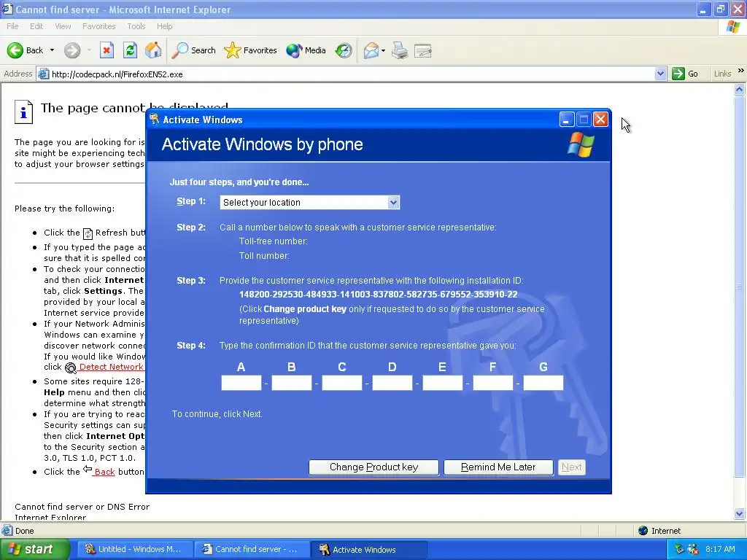
Task: Click the Internet security zone status icon
Action: coord(643,531)
